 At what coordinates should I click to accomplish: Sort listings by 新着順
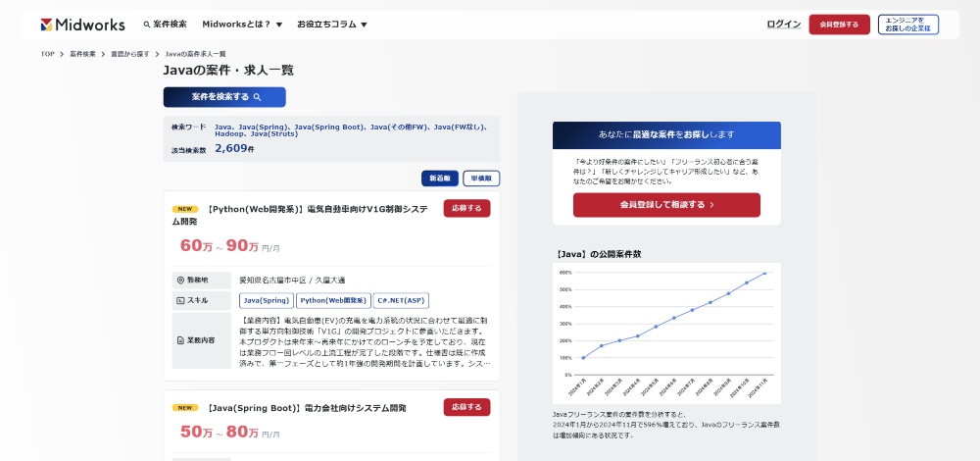(x=440, y=179)
